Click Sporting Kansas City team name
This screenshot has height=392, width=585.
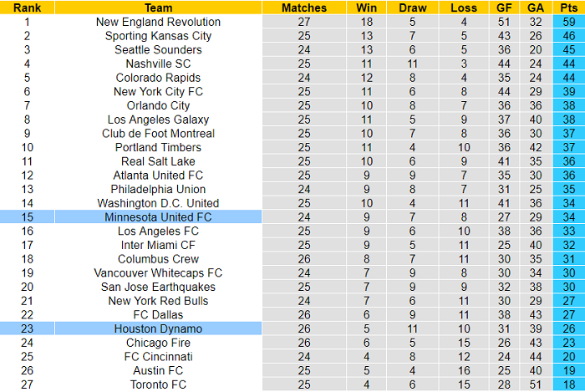pos(158,36)
